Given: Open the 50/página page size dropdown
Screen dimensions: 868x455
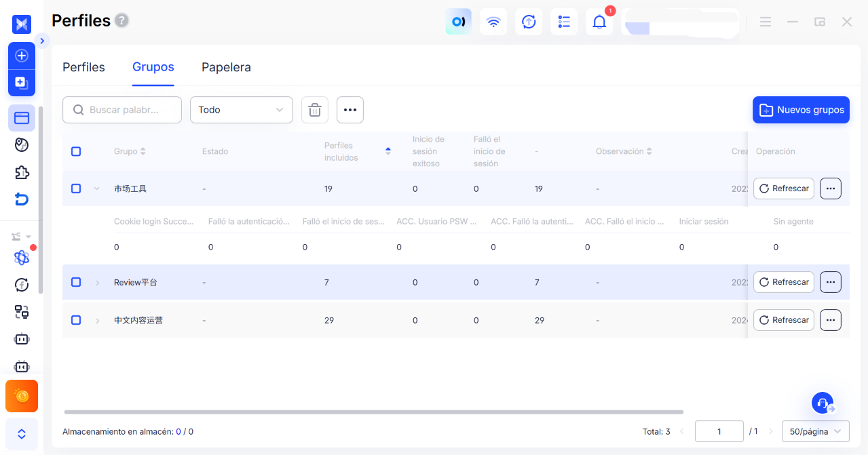Looking at the screenshot, I should tap(816, 431).
